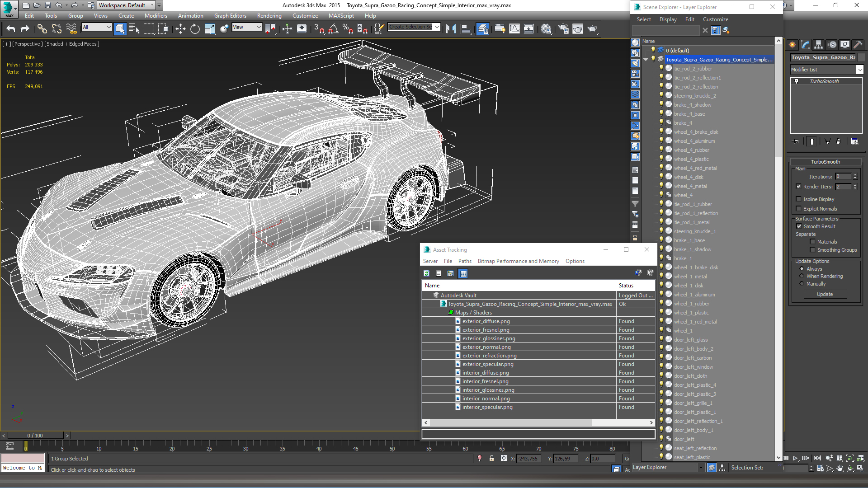The width and height of the screenshot is (868, 488).
Task: Open the Modifier List dropdown
Action: click(859, 70)
